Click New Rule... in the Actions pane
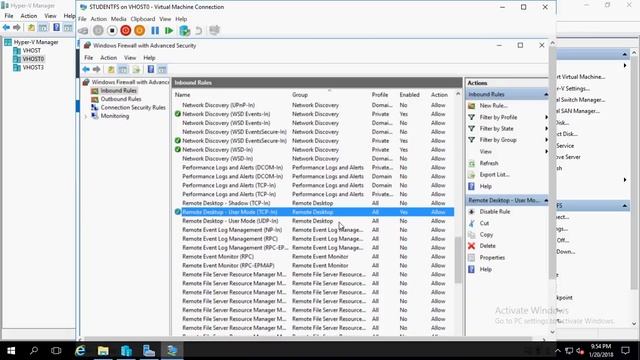640x360 pixels. click(x=493, y=106)
